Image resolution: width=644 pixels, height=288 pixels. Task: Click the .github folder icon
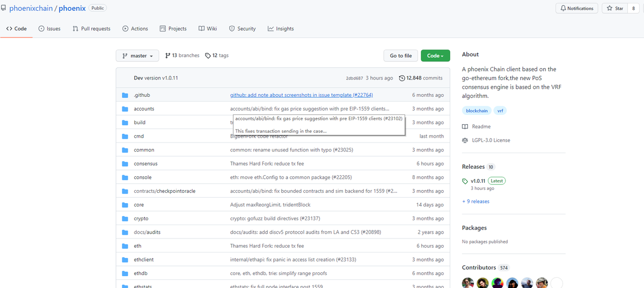coord(125,95)
